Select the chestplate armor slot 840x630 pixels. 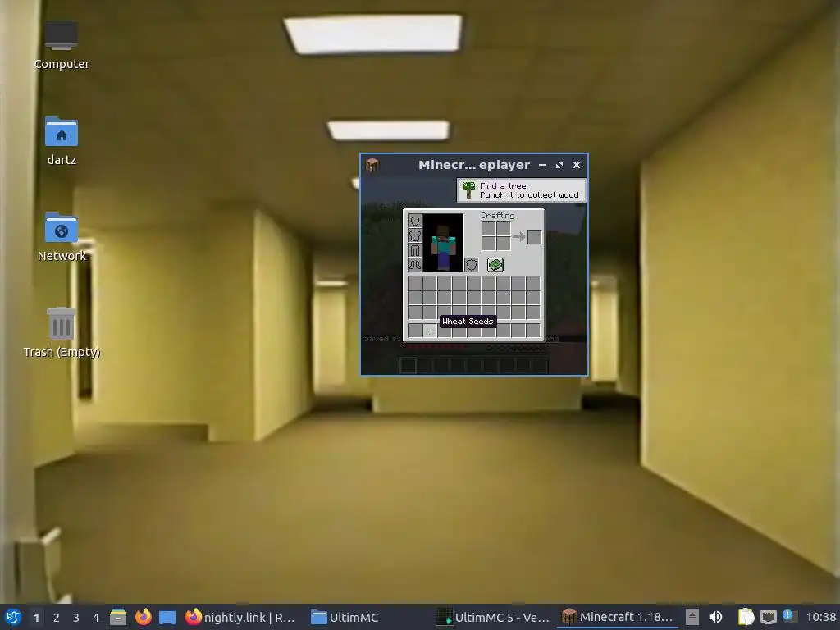414,235
